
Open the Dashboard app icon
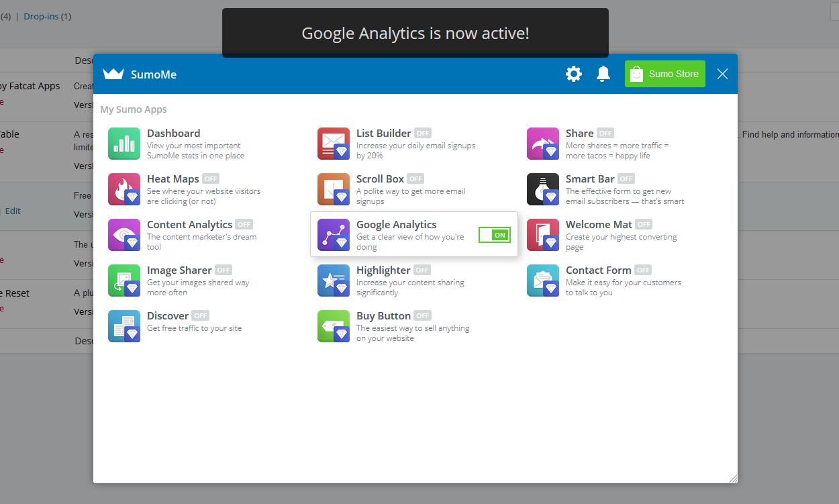point(124,144)
